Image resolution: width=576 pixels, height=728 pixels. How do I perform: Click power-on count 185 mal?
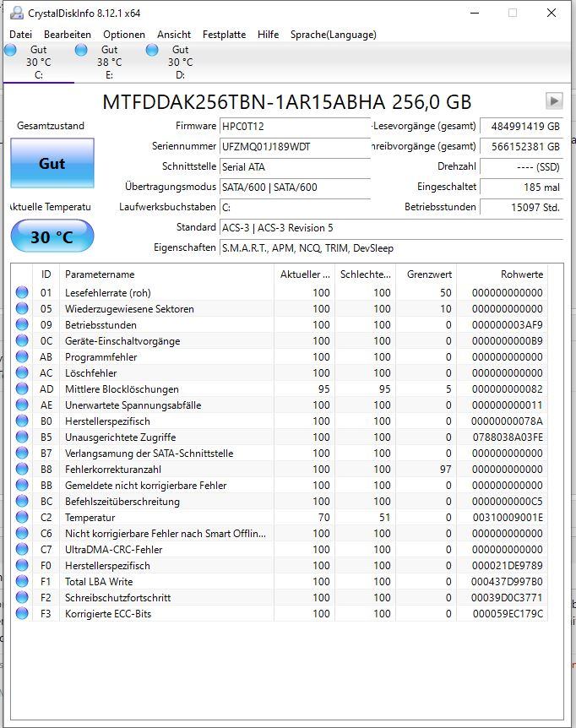(522, 187)
